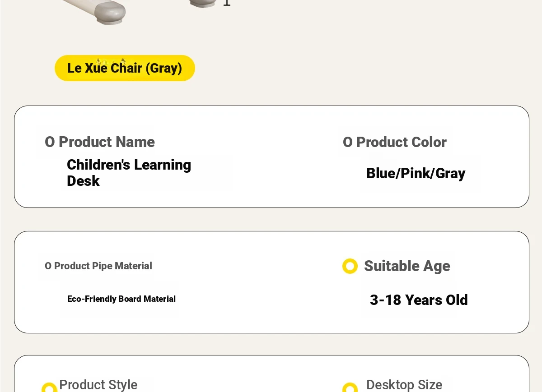Select the Suitable Age heading
Viewport: 542px width, 392px height.
point(407,266)
